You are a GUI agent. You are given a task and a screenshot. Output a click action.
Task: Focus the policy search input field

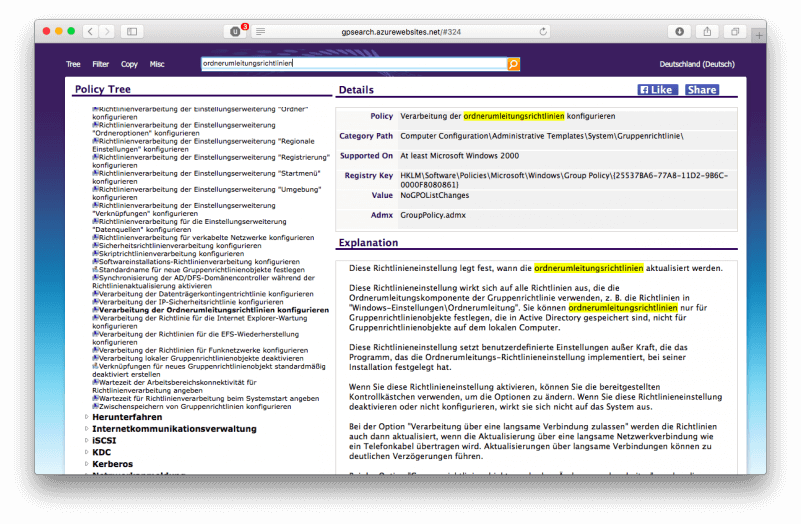tap(354, 63)
